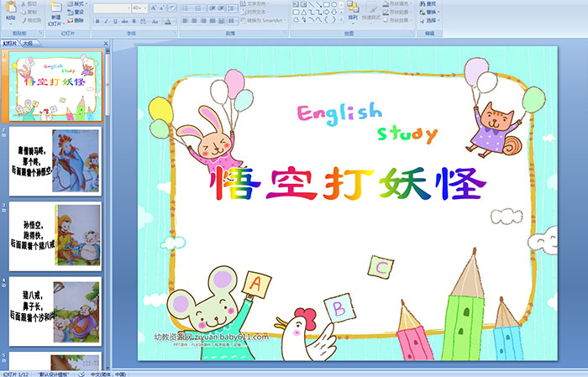588x377 pixels.
Task: Click the Decrease Font Size icon
Action: click(161, 8)
